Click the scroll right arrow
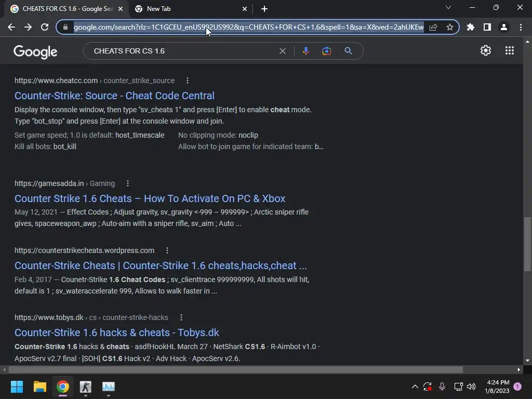The height and width of the screenshot is (399, 532). coord(519,369)
